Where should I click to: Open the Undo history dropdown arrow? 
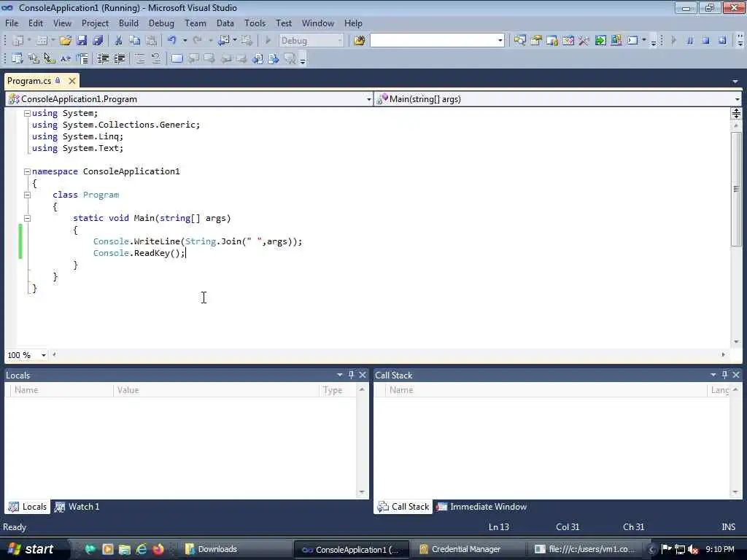point(185,41)
